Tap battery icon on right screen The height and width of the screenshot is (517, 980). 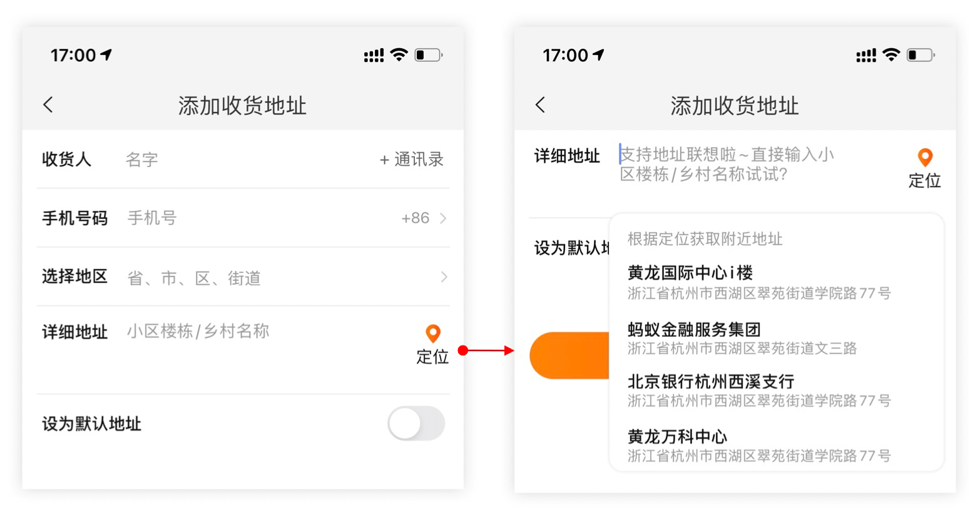coord(921,55)
